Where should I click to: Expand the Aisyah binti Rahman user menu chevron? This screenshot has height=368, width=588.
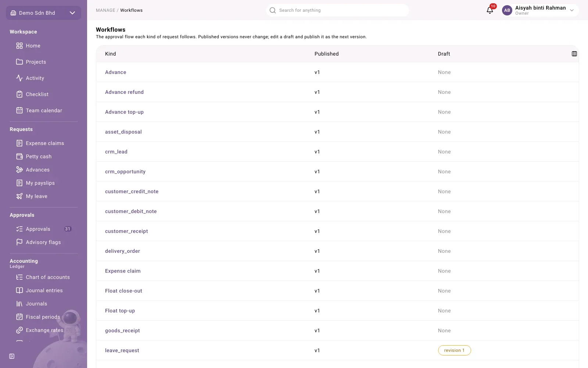tap(572, 10)
